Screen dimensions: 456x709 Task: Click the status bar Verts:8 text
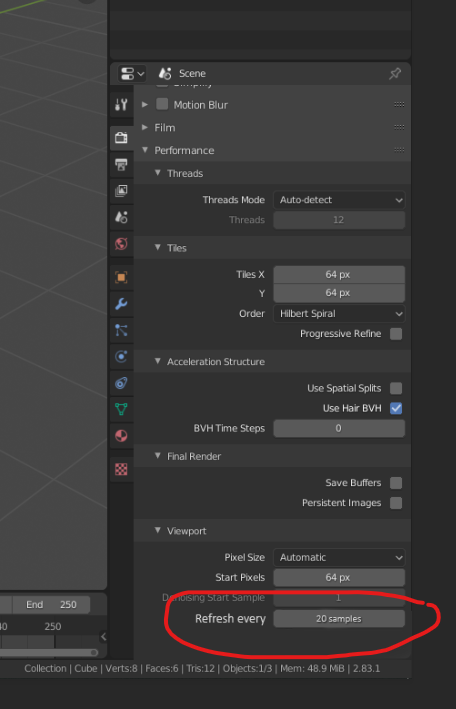pyautogui.click(x=121, y=668)
